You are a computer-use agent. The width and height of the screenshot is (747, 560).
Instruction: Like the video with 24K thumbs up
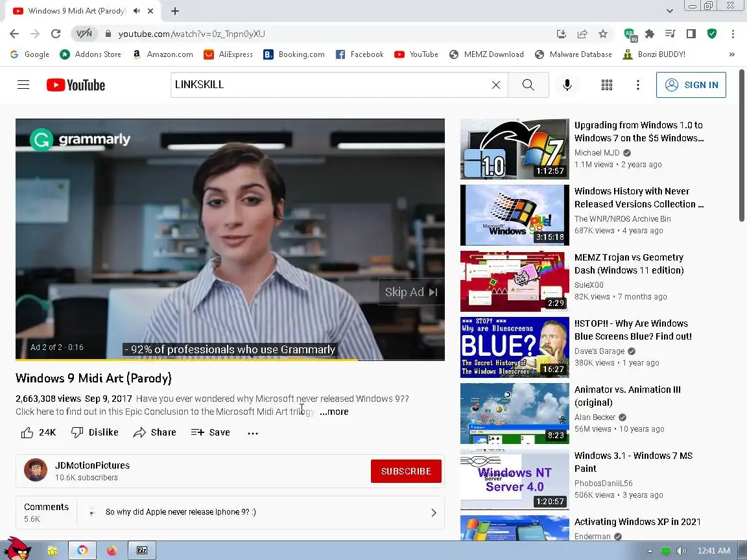point(39,432)
